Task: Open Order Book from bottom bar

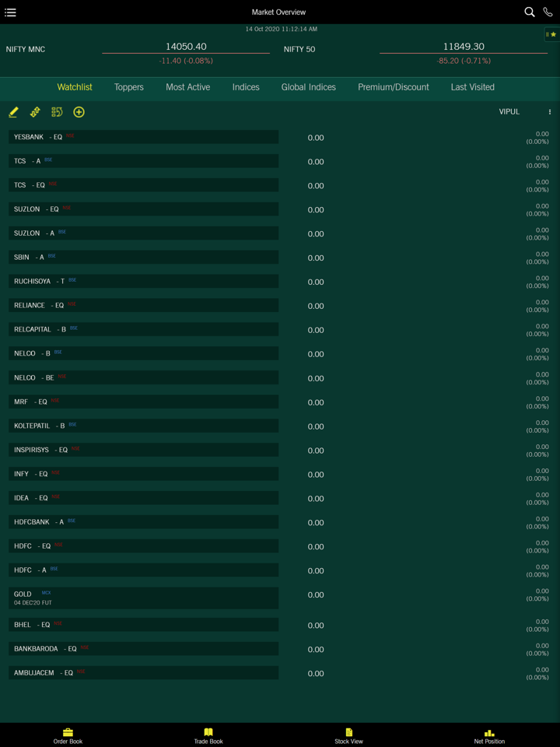Action: pos(68,736)
